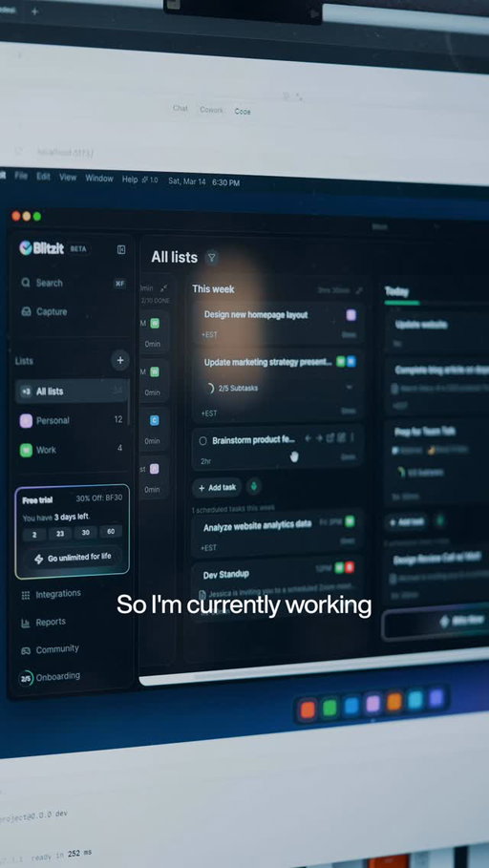The width and height of the screenshot is (489, 868).
Task: Click microphone icon beside This week Add task
Action: pyautogui.click(x=254, y=487)
